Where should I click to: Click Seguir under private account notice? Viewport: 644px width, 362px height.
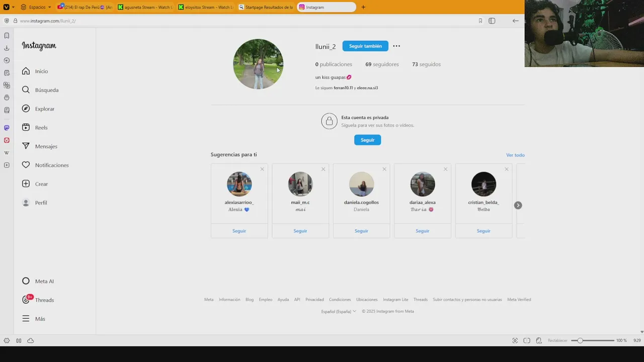point(367,140)
